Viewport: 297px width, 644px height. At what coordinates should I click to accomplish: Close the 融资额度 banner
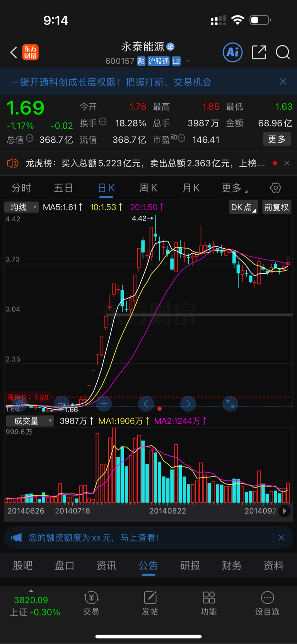281,538
